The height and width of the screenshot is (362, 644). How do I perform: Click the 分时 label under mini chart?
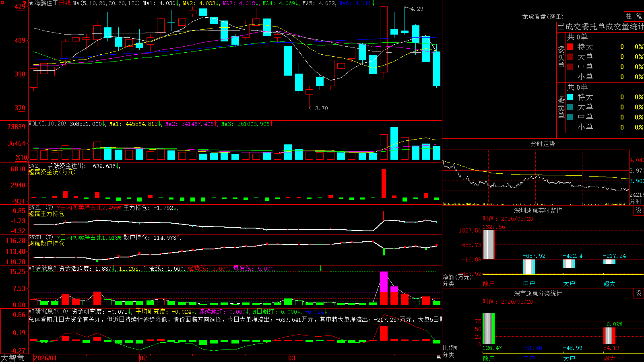coord(636,202)
